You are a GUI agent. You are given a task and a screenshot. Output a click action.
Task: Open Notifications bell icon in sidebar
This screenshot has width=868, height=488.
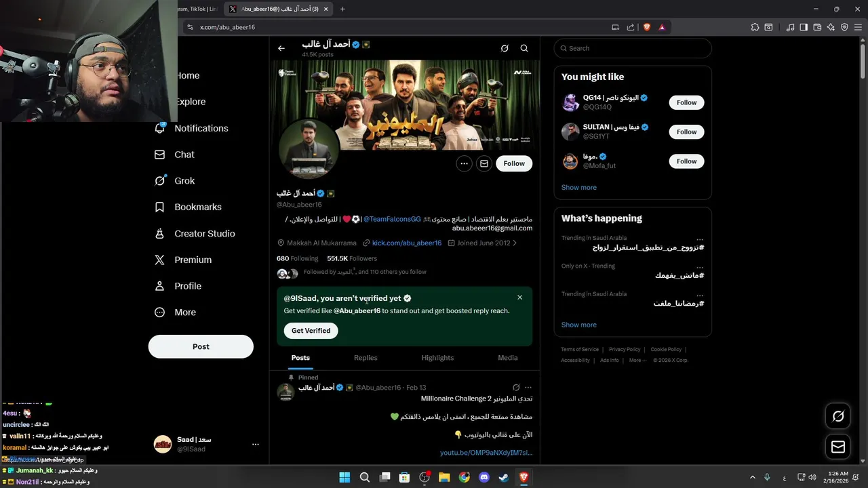pos(159,128)
